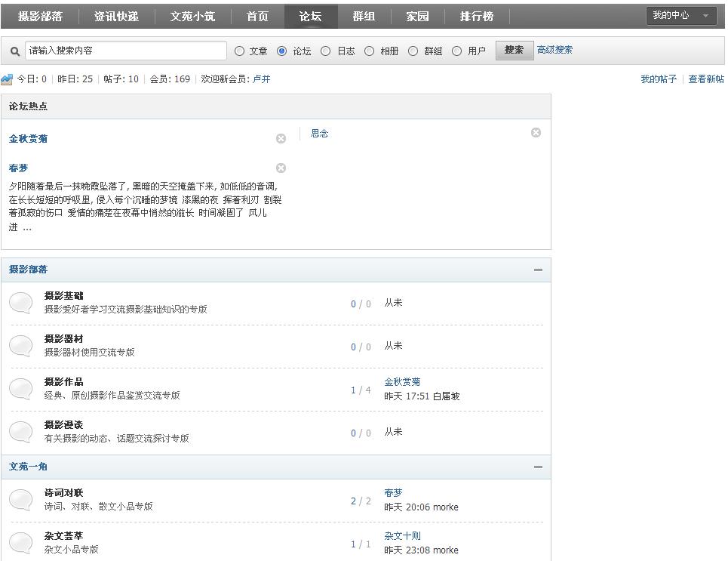
Task: Collapse the 摄影部落 forum section
Action: pos(538,270)
